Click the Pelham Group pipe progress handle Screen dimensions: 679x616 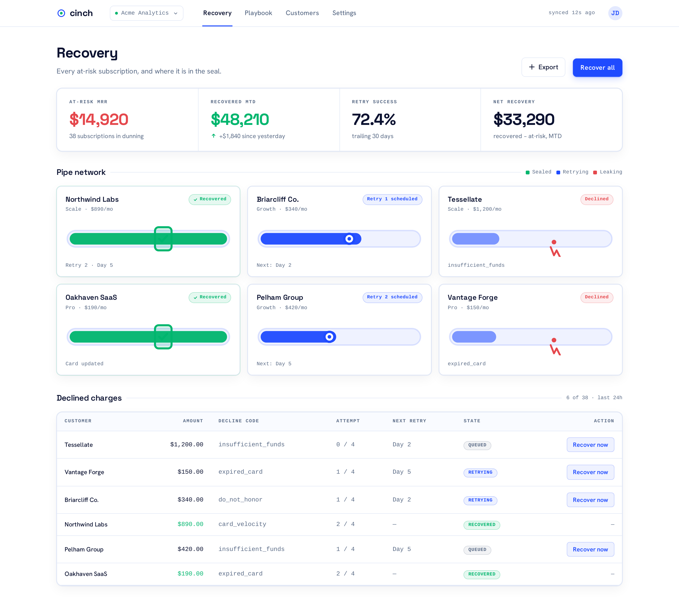(x=329, y=337)
